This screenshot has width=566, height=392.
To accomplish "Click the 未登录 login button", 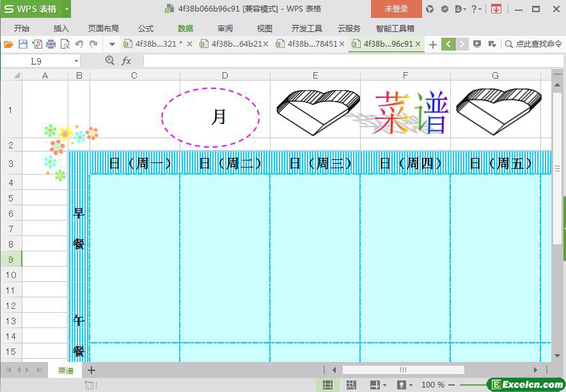I will pyautogui.click(x=396, y=9).
